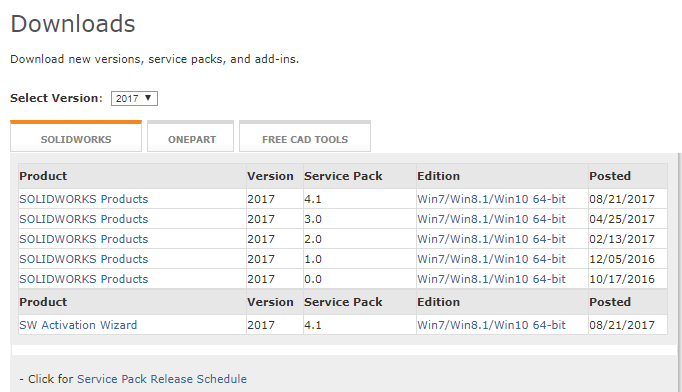Image resolution: width=682 pixels, height=392 pixels.
Task: Switch to the SOLIDWORKS tab
Action: (x=76, y=137)
